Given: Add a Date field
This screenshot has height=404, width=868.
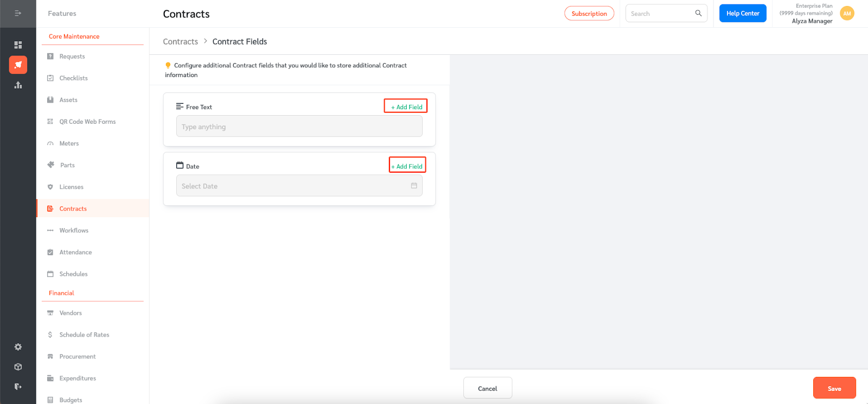Looking at the screenshot, I should click(x=407, y=166).
